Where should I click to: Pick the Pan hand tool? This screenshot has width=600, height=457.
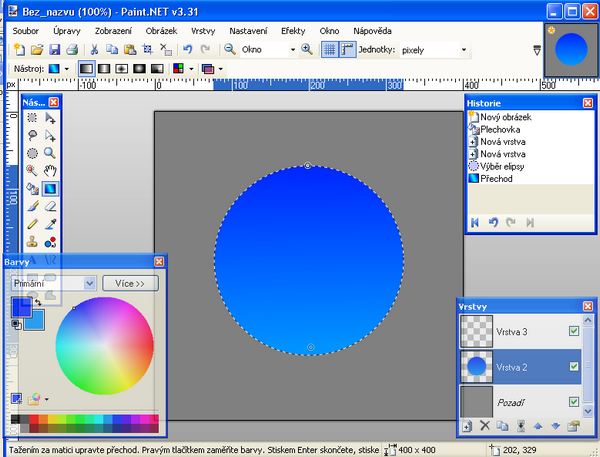pyautogui.click(x=48, y=170)
